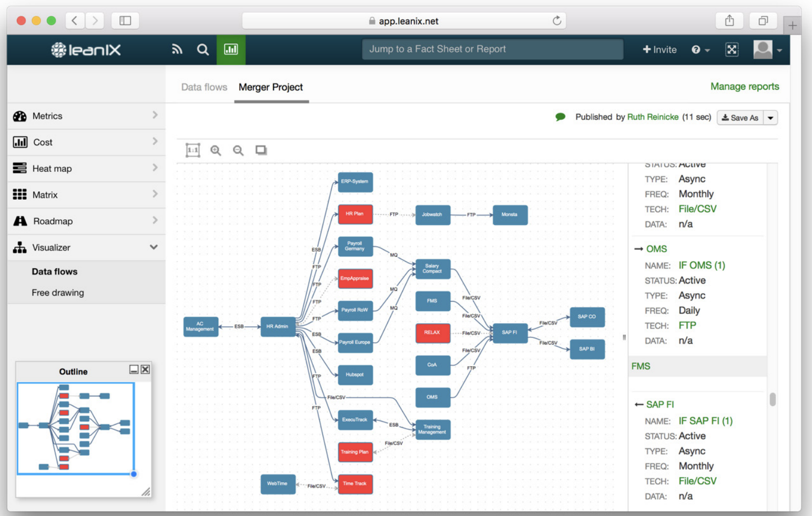Close the Outline panel
The image size is (812, 516).
click(146, 369)
